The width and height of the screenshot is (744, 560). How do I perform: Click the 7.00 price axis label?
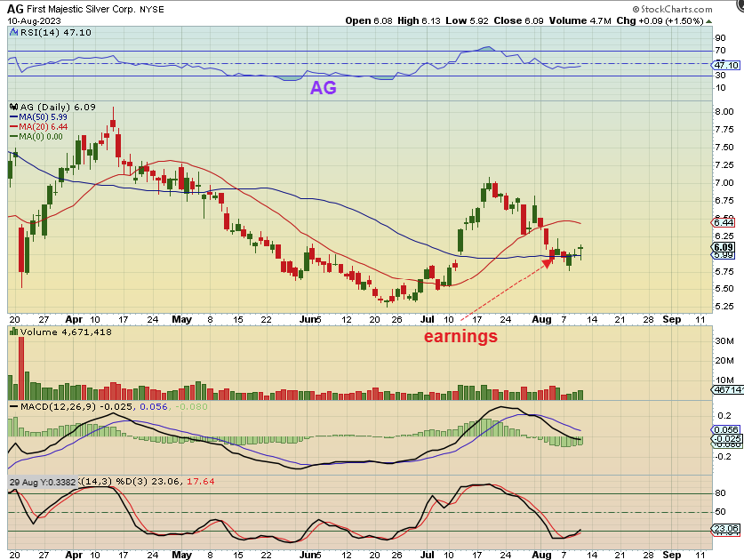click(724, 183)
